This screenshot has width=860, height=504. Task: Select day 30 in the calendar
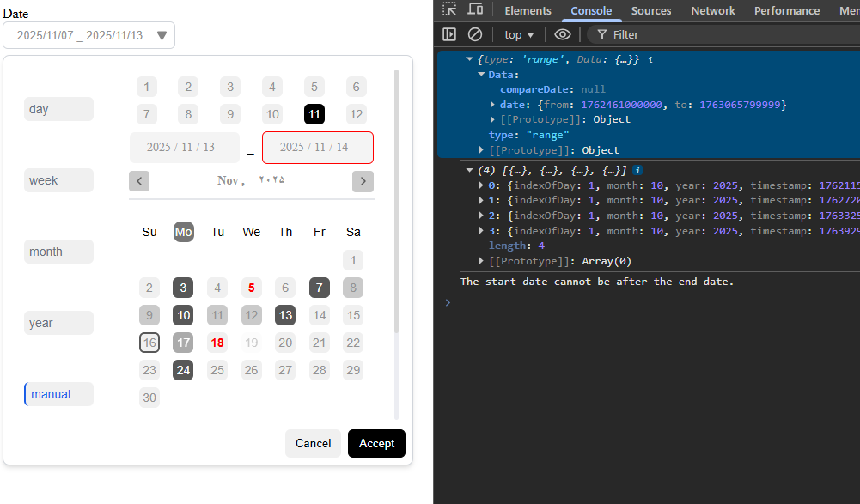point(149,397)
